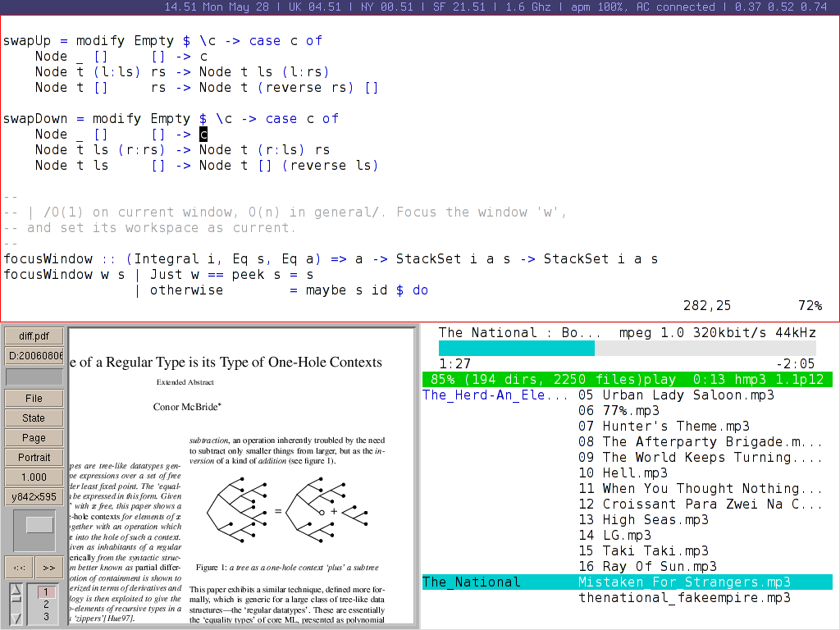Click the panner thumb in the viewer sidebar

tap(39, 525)
